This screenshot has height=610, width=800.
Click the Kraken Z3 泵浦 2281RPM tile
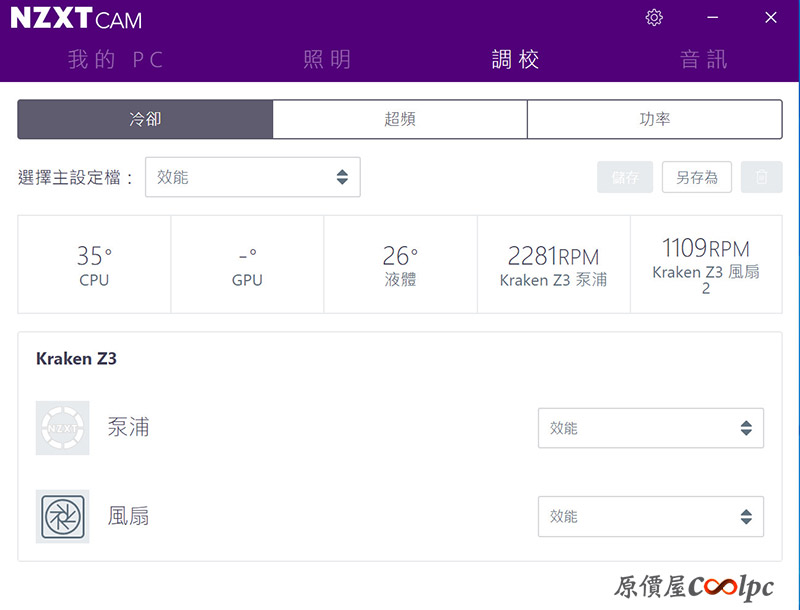[554, 264]
